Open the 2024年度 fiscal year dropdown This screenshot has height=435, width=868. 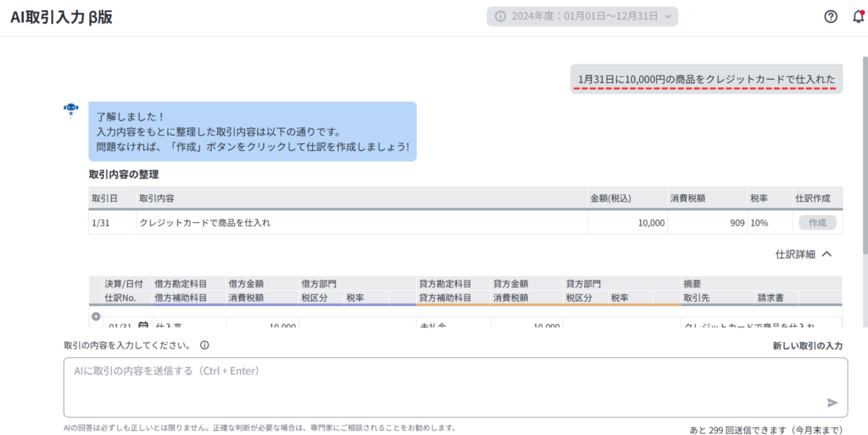(x=582, y=17)
